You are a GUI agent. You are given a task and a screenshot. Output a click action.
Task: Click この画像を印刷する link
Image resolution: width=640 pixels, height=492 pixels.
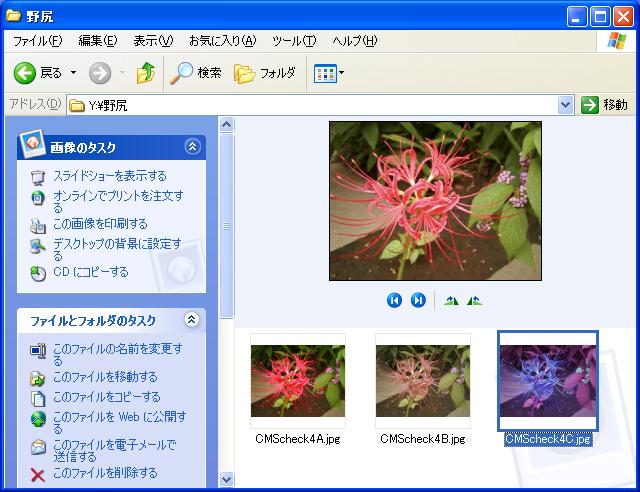[x=100, y=224]
